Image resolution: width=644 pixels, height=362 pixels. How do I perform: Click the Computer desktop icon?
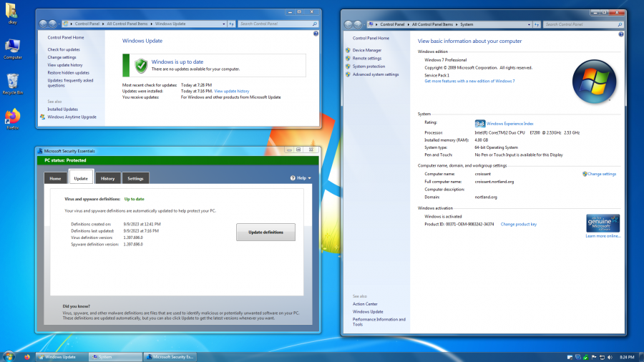(12, 47)
